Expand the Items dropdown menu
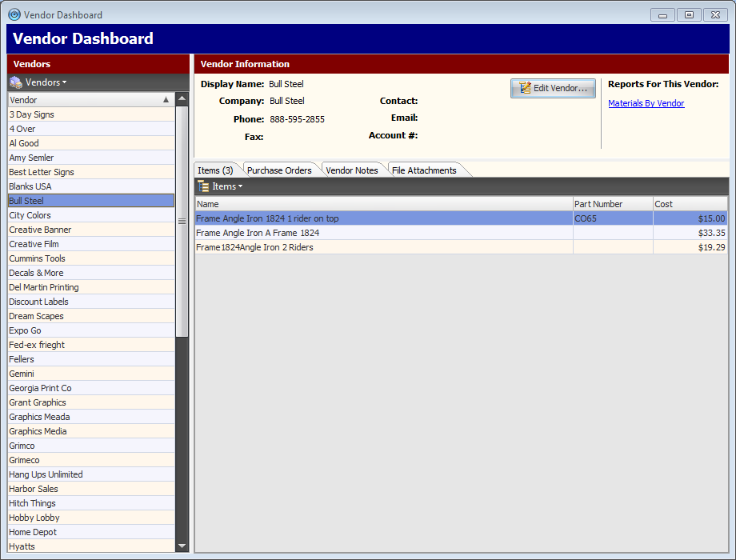The height and width of the screenshot is (560, 736). tap(227, 186)
